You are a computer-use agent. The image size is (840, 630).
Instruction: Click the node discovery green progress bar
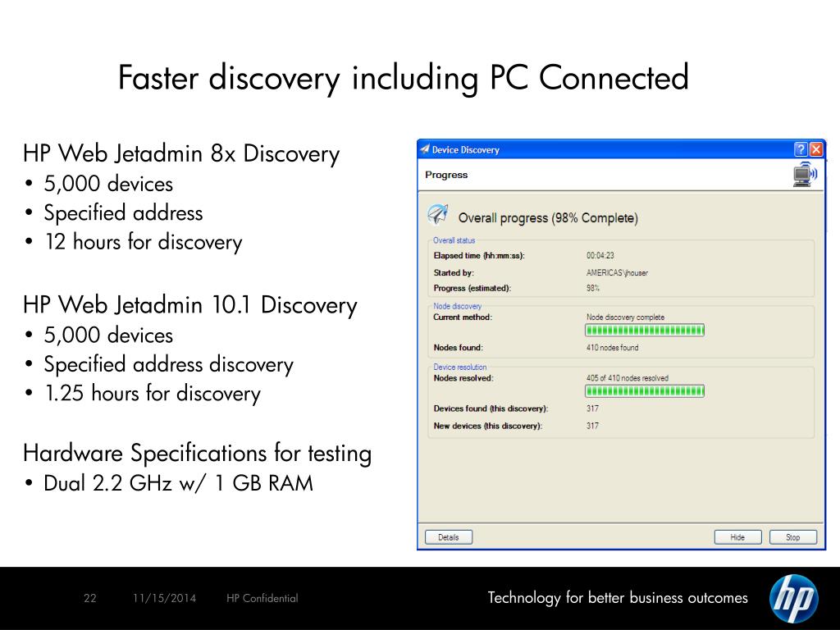(x=645, y=331)
